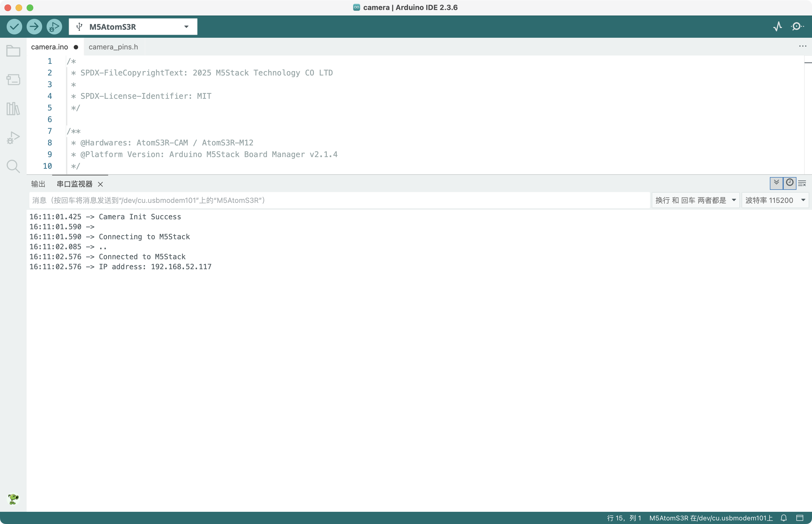This screenshot has height=524, width=812.
Task: Click the serial message input field
Action: tap(339, 200)
